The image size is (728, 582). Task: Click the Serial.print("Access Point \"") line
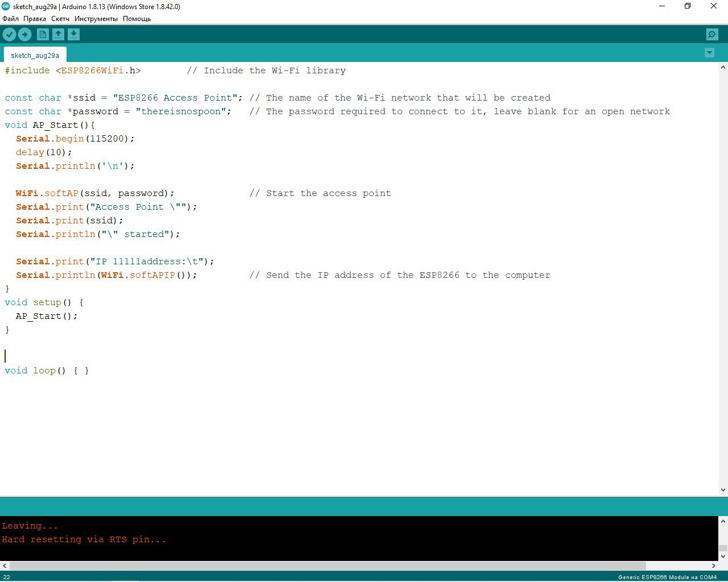click(106, 207)
